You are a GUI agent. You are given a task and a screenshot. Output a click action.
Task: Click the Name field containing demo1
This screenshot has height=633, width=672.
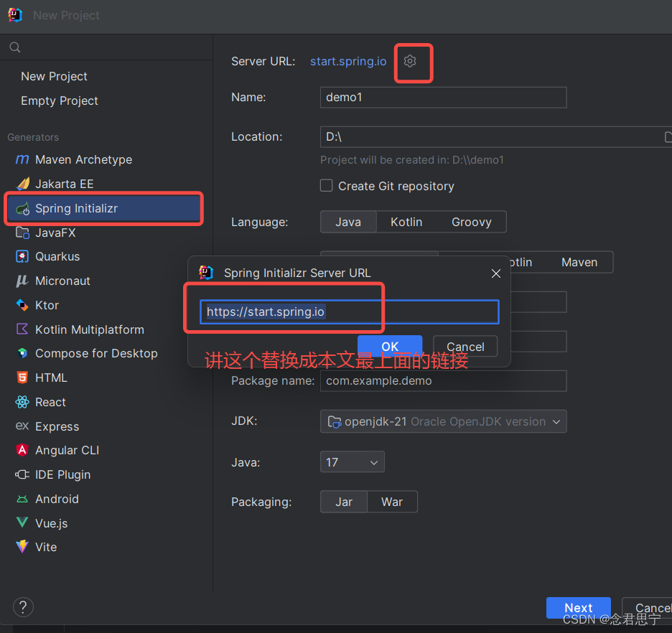[x=444, y=98]
